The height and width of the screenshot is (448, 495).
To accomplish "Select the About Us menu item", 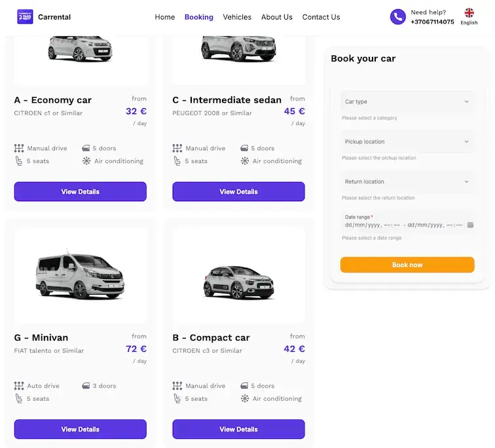I will 277,17.
